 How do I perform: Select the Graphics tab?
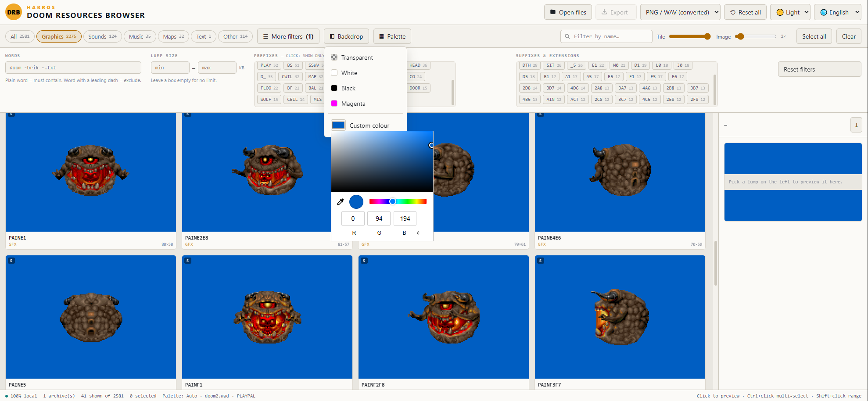[x=59, y=36]
